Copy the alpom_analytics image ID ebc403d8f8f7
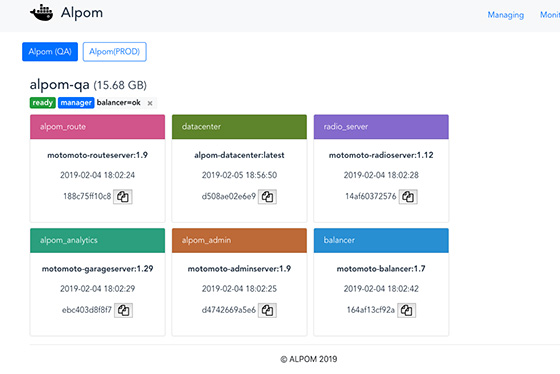The height and width of the screenshot is (374, 560). (x=124, y=310)
